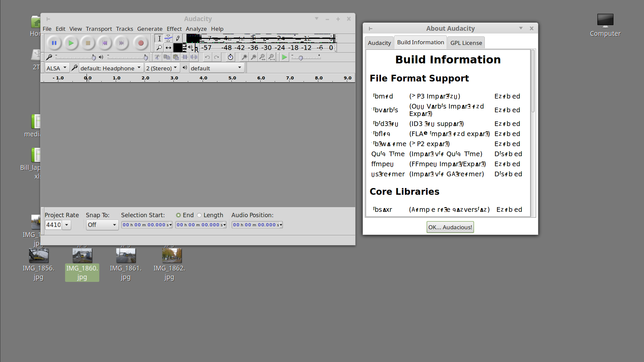Image resolution: width=644 pixels, height=362 pixels.
Task: Open the Snap To dropdown set to Off
Action: tap(102, 225)
